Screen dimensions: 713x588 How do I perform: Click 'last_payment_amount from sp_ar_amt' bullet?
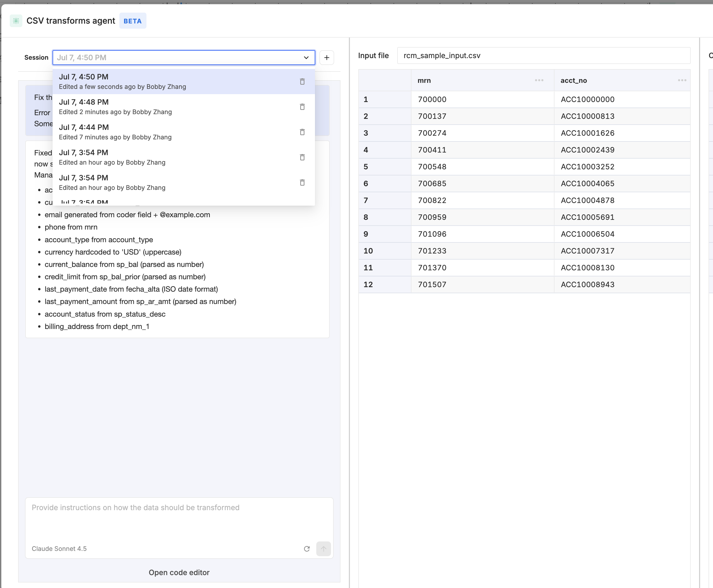tap(140, 301)
